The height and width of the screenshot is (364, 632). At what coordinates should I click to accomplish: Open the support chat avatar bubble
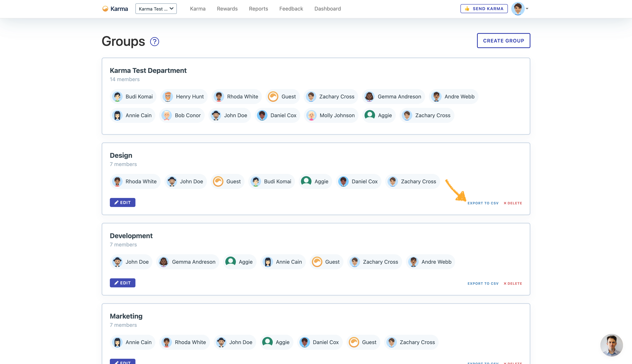coord(611,345)
